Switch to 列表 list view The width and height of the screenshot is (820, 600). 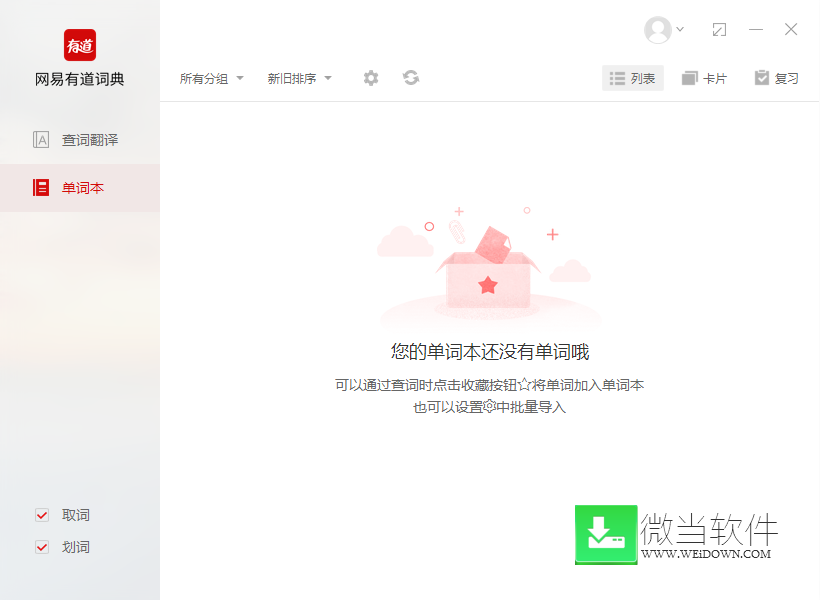click(x=633, y=78)
